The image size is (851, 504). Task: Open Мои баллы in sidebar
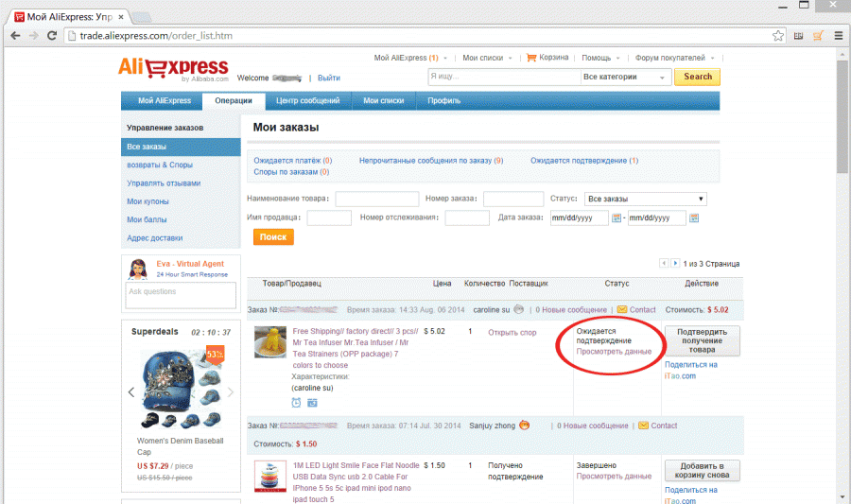click(x=147, y=219)
